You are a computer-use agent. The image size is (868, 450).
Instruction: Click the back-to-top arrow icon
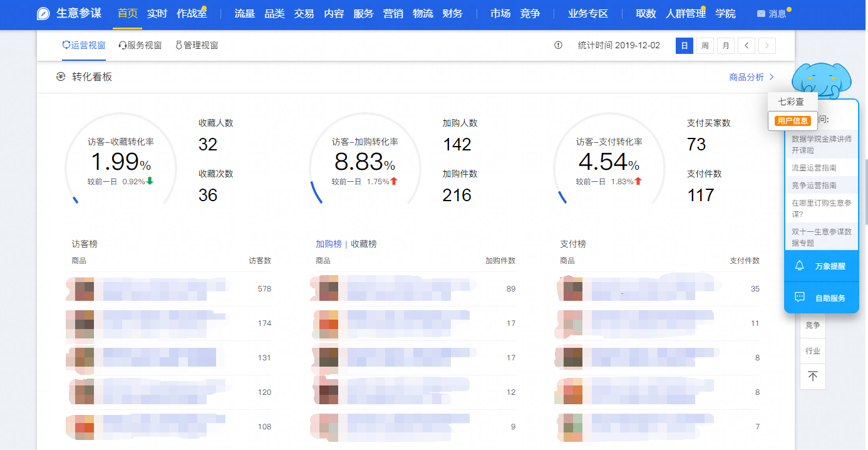point(813,376)
